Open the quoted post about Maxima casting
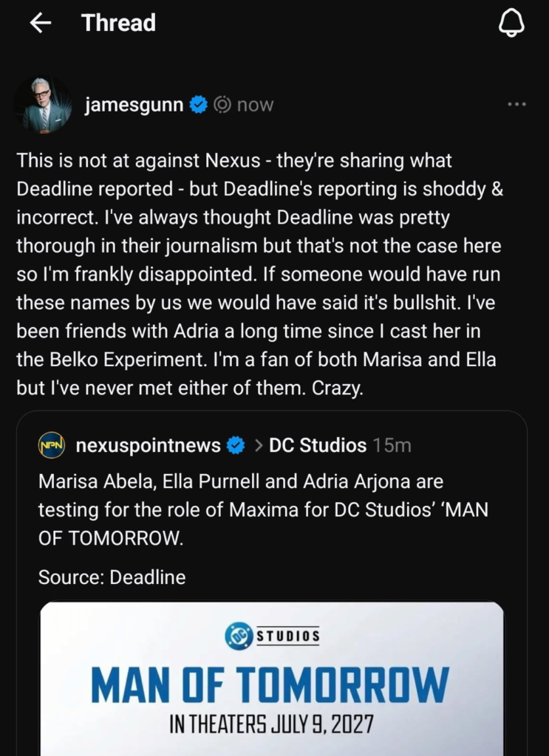Viewport: 549px width, 756px height. pyautogui.click(x=262, y=510)
